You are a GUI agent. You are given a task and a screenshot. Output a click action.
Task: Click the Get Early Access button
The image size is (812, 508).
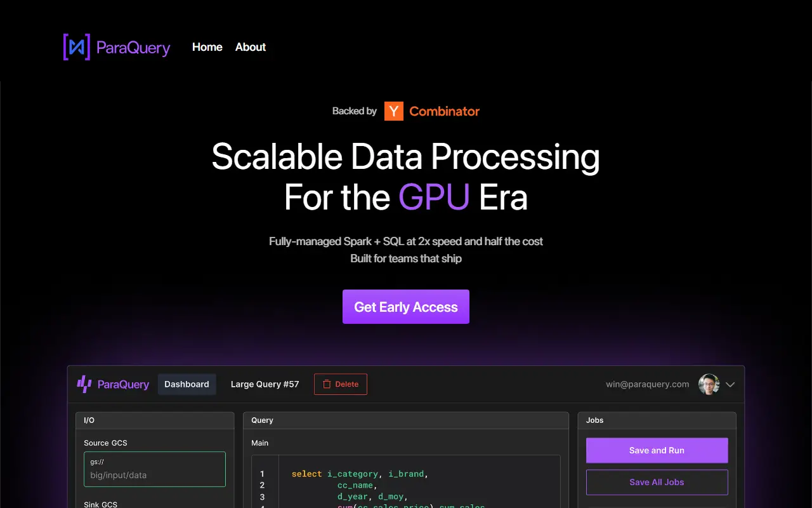[x=406, y=307]
